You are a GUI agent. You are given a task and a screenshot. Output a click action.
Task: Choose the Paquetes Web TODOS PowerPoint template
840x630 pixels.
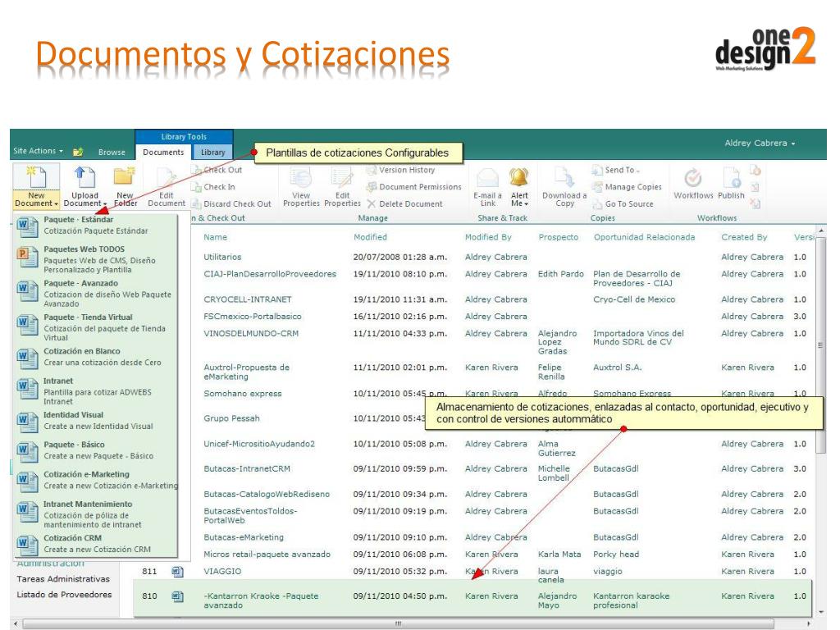click(x=97, y=259)
